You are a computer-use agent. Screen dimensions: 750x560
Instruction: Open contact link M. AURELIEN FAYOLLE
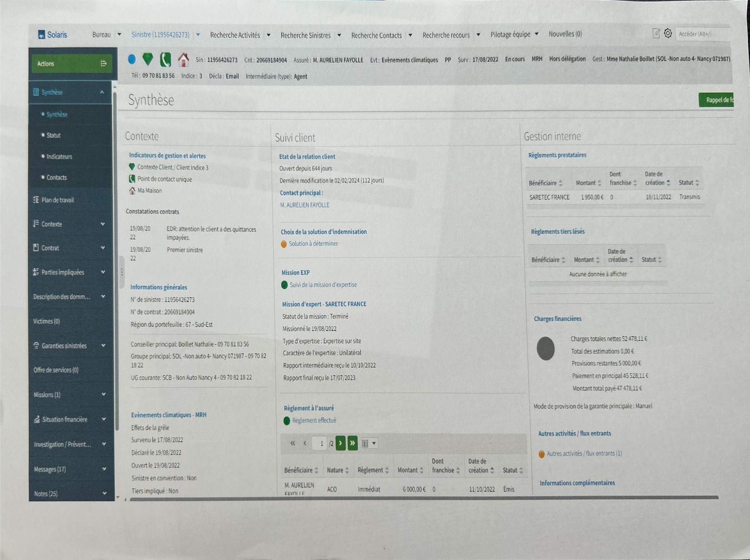(305, 205)
